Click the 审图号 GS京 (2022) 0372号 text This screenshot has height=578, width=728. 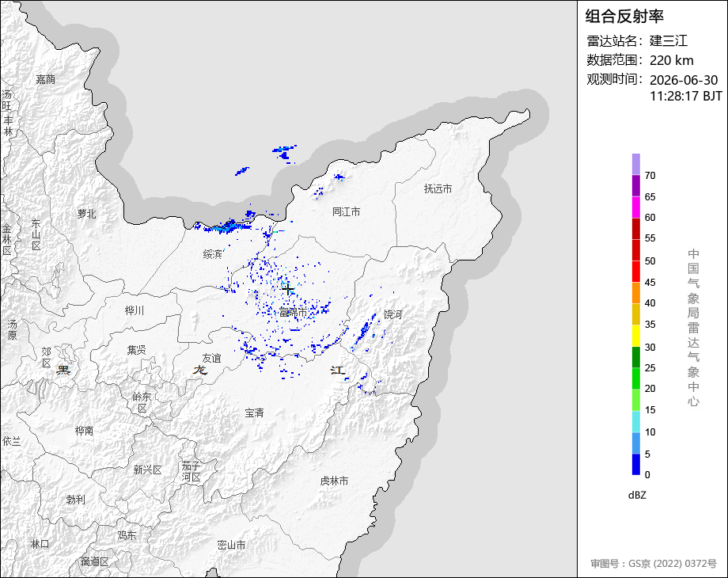click(654, 564)
